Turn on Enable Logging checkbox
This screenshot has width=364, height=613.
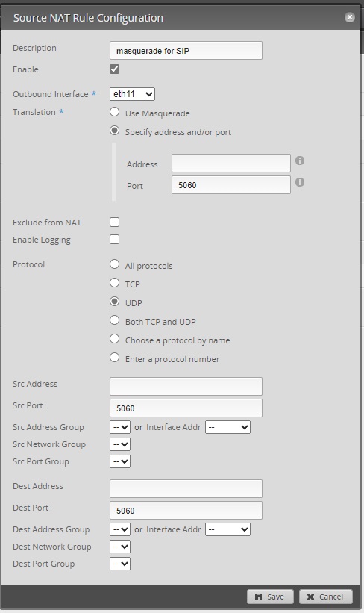pos(114,240)
